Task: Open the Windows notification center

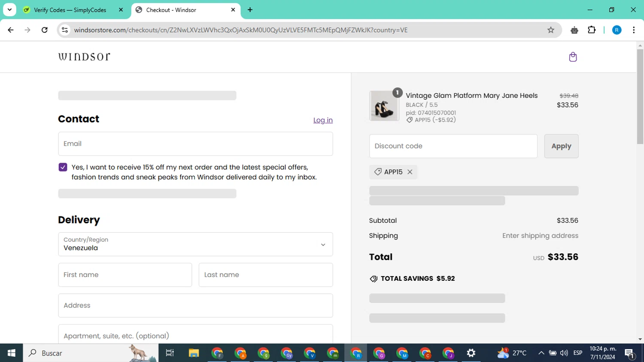Action: pos(630,353)
